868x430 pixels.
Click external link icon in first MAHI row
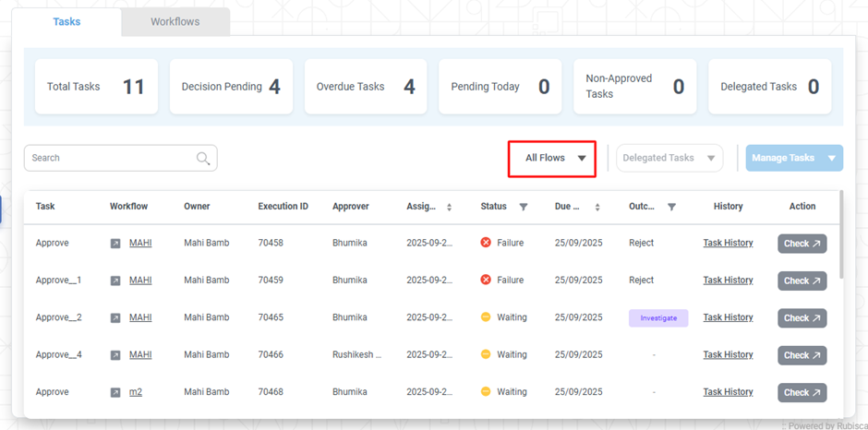[115, 244]
